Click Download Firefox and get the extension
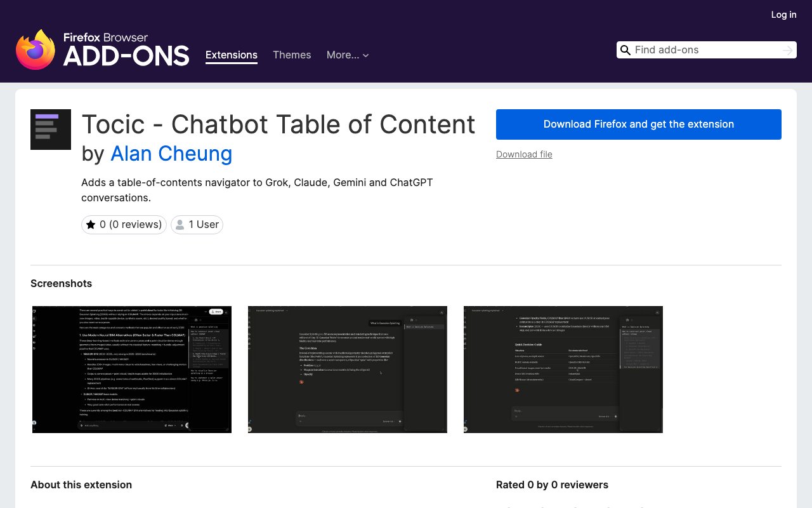The width and height of the screenshot is (812, 508). click(x=639, y=124)
